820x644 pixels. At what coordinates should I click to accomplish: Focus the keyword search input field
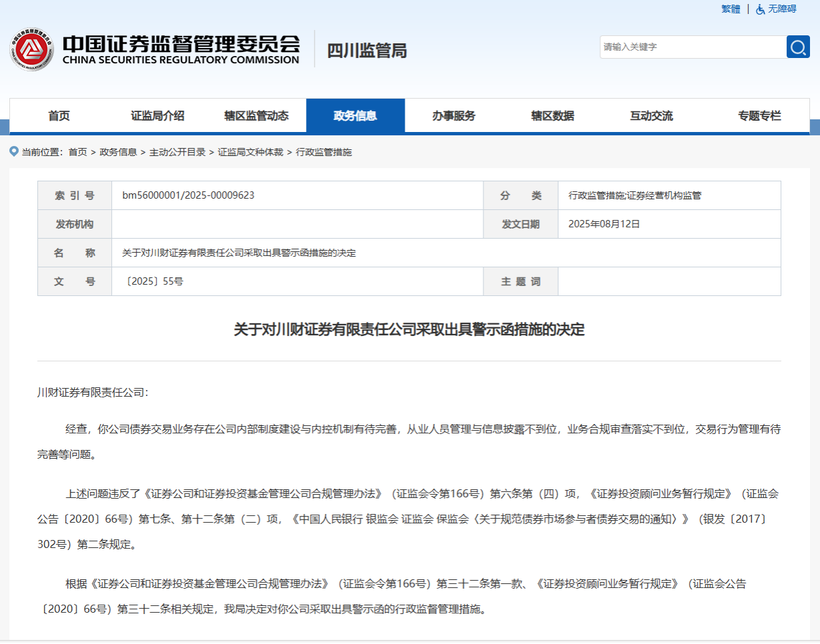pyautogui.click(x=692, y=47)
